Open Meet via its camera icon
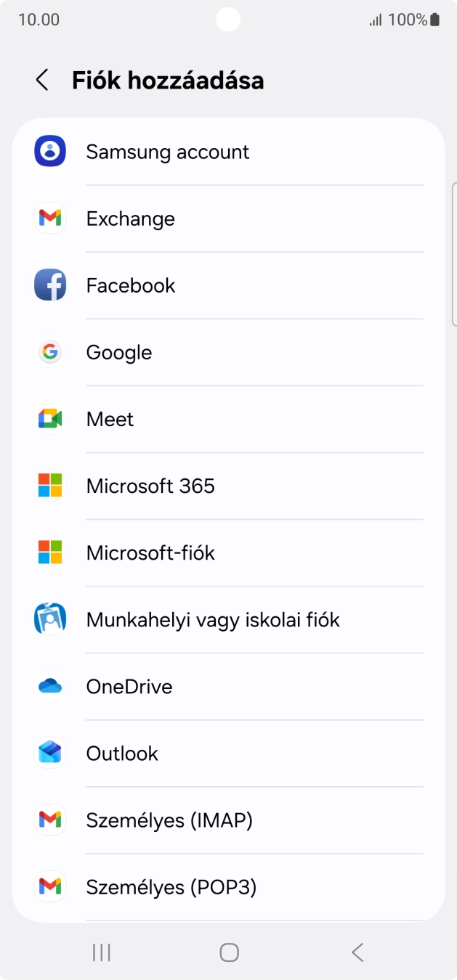 pos(49,419)
